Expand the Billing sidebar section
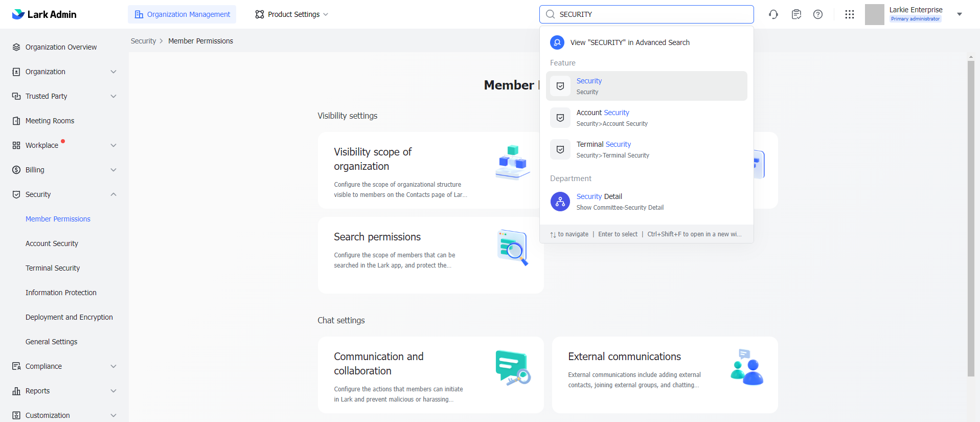The image size is (980, 422). point(113,170)
